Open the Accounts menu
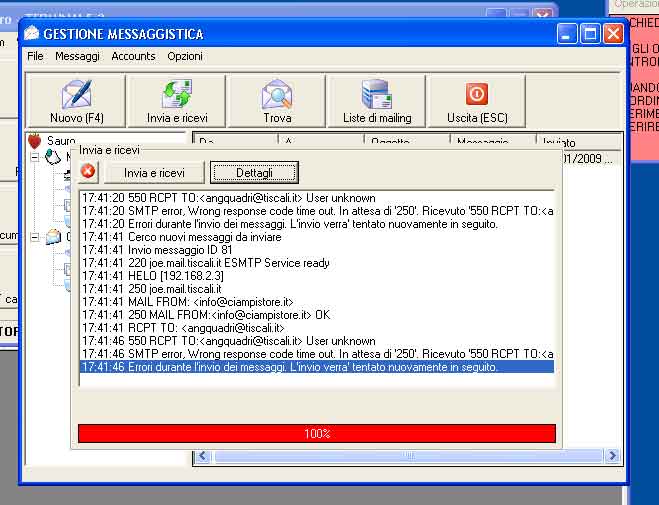The height and width of the screenshot is (505, 659). [x=133, y=56]
